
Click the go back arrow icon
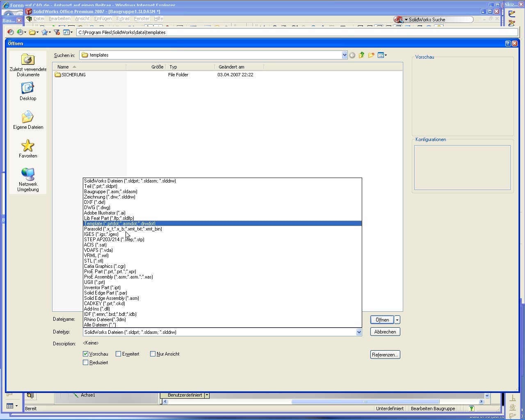point(352,55)
